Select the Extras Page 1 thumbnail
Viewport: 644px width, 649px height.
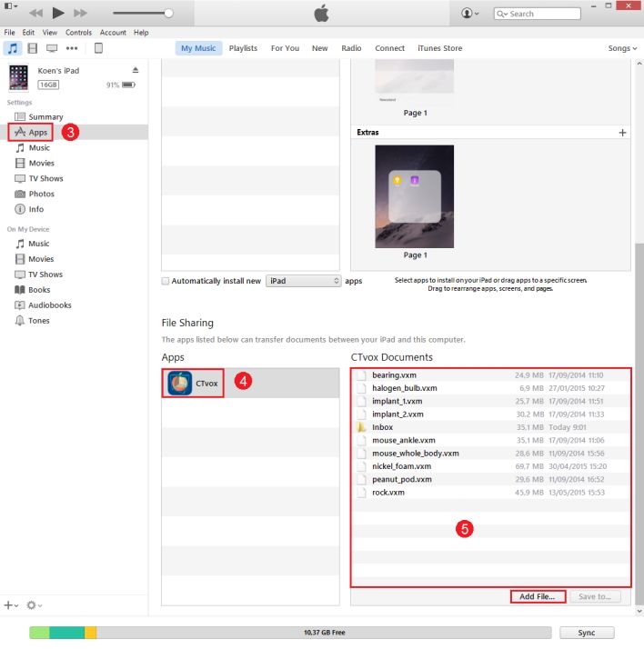(x=415, y=196)
